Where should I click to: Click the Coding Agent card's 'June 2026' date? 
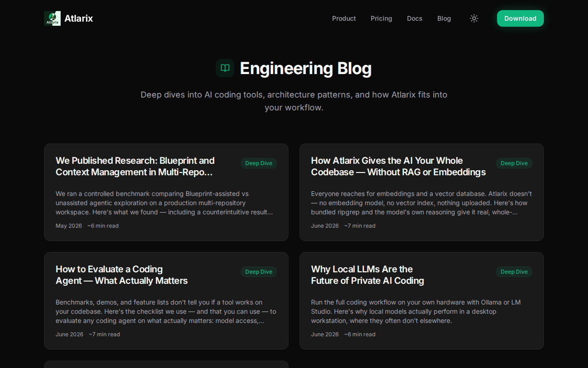tap(69, 334)
